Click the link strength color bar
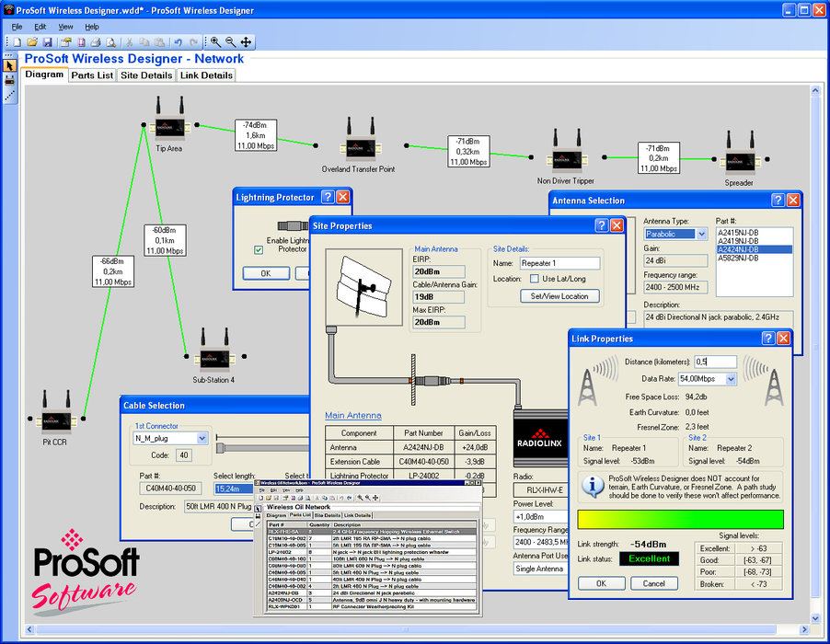This screenshot has width=830, height=644. coord(681,519)
